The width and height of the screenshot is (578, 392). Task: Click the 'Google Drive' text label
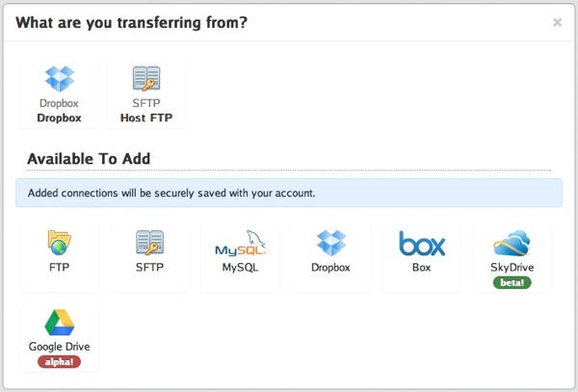pyautogui.click(x=59, y=347)
